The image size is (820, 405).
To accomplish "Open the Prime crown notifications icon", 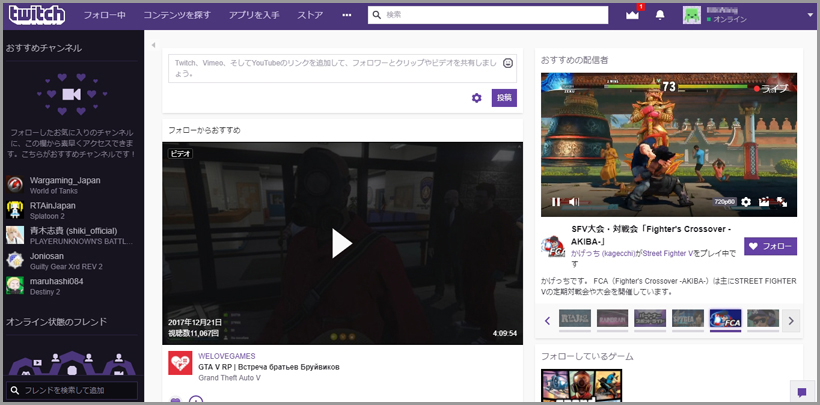I will tap(631, 15).
